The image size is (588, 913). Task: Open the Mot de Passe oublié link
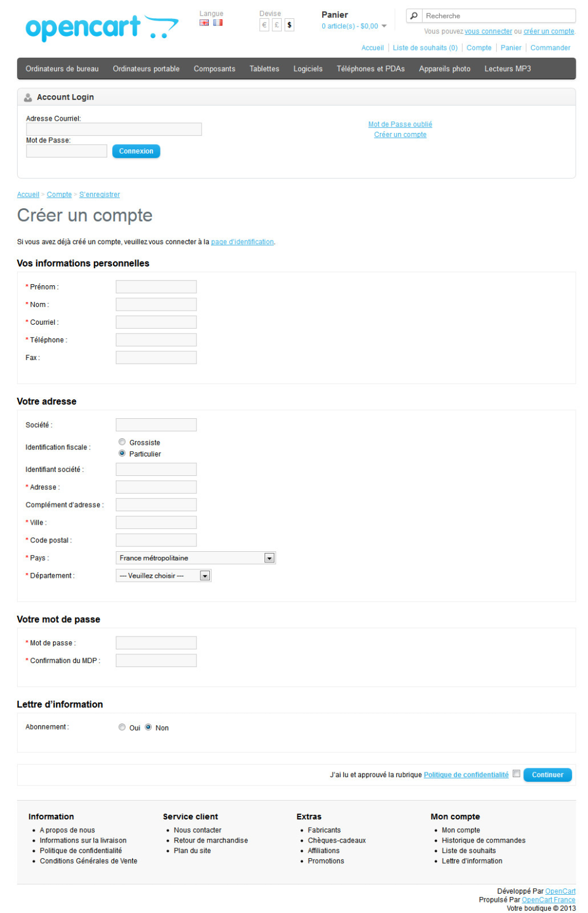pyautogui.click(x=400, y=124)
